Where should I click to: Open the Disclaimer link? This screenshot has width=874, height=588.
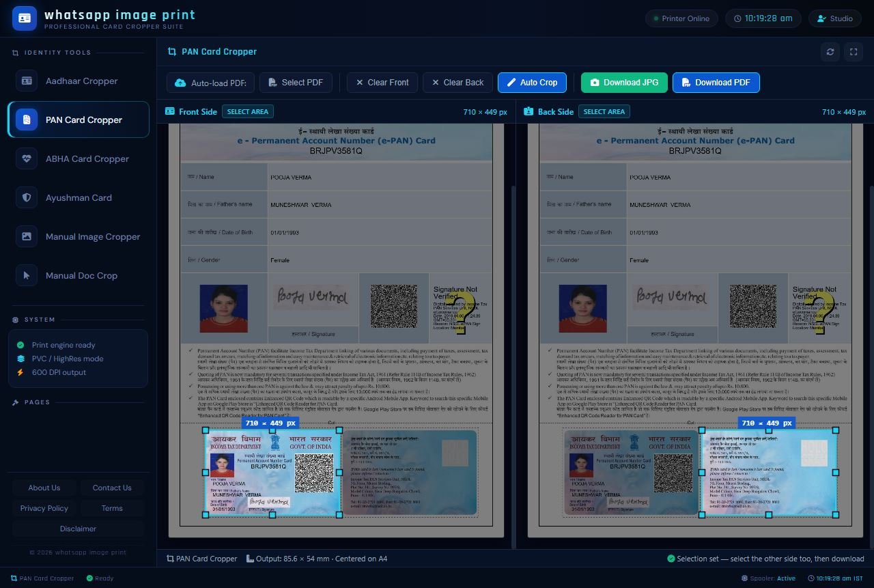click(x=78, y=529)
